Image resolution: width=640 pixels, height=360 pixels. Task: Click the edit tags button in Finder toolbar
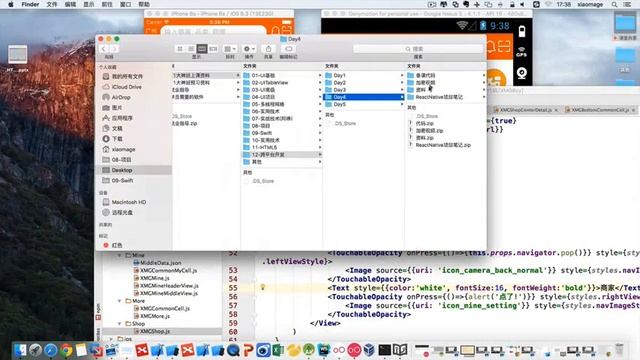[289, 49]
